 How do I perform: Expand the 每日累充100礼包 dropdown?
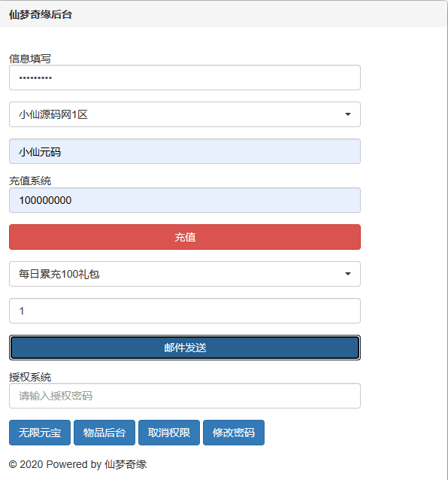185,274
